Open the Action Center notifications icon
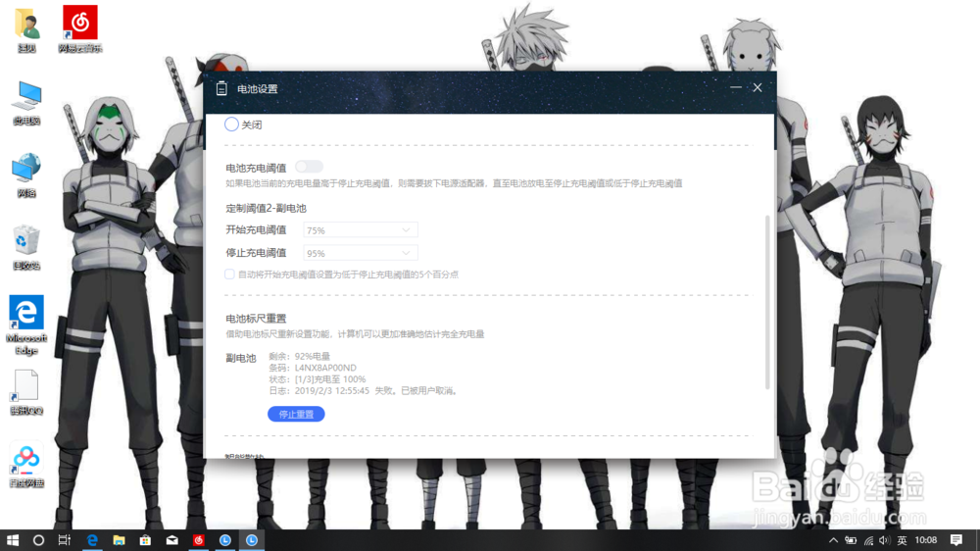The height and width of the screenshot is (551, 980). click(x=956, y=540)
